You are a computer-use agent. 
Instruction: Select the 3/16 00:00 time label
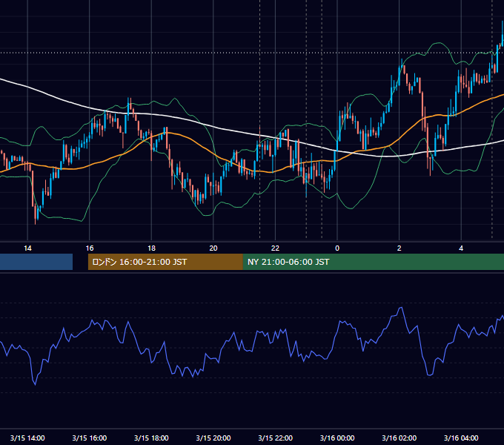[x=337, y=438]
